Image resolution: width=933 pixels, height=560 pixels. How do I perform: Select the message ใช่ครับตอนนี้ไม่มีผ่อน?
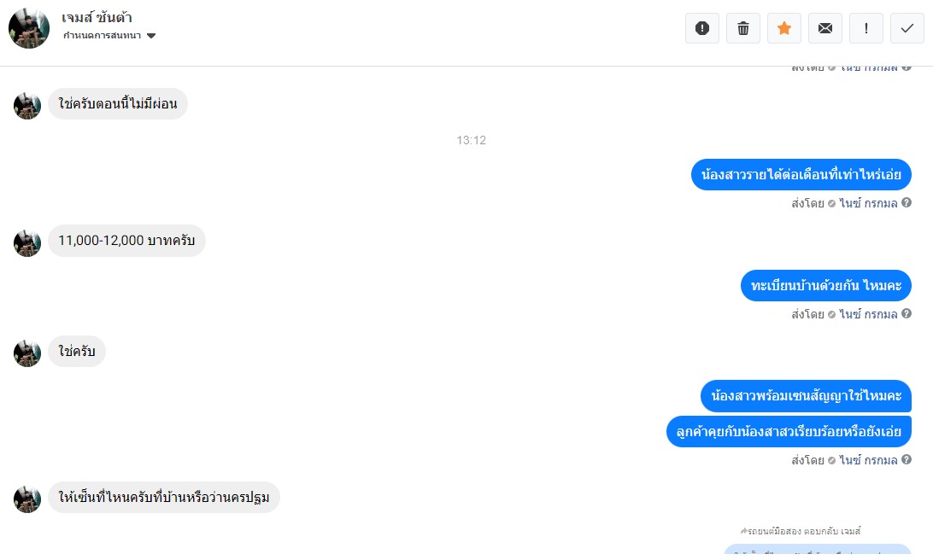[118, 104]
